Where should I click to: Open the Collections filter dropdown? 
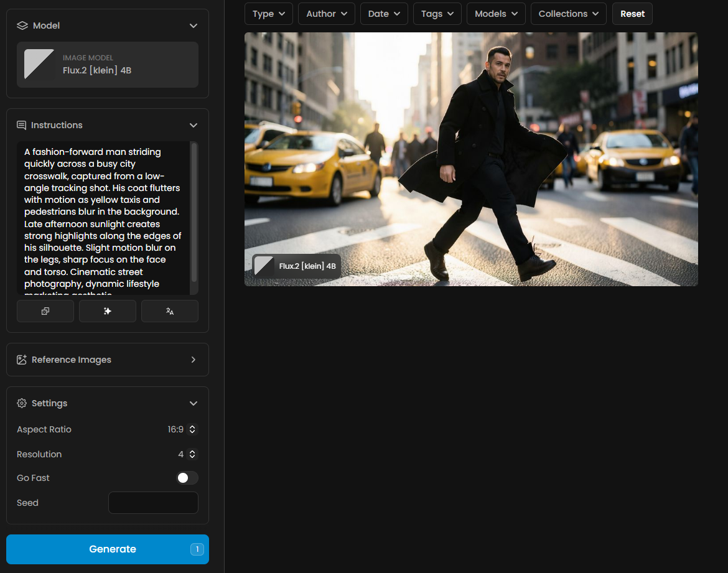568,14
